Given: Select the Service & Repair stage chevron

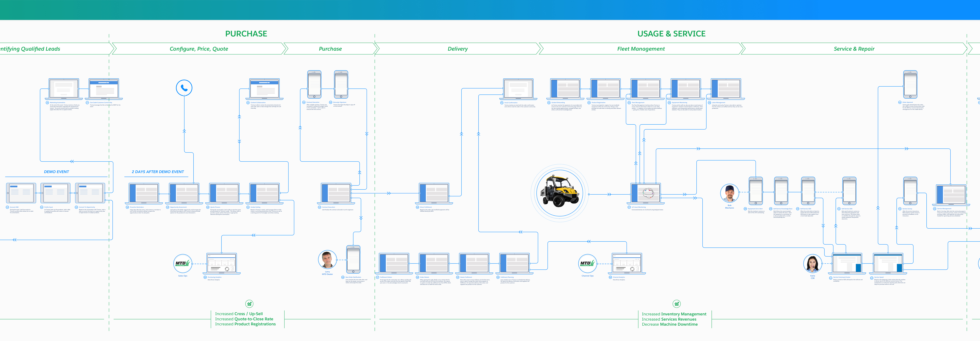Looking at the screenshot, I should pyautogui.click(x=854, y=49).
